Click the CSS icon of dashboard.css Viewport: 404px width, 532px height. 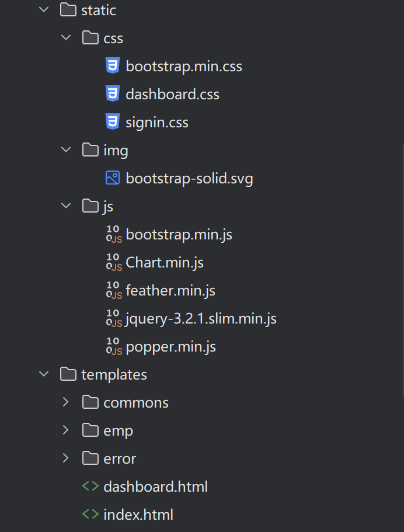tap(113, 93)
